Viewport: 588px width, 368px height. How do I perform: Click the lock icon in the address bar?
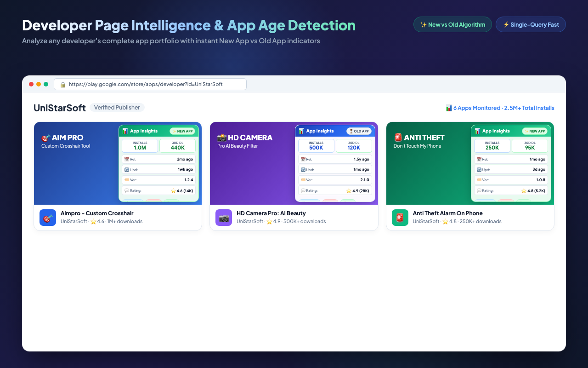(63, 85)
